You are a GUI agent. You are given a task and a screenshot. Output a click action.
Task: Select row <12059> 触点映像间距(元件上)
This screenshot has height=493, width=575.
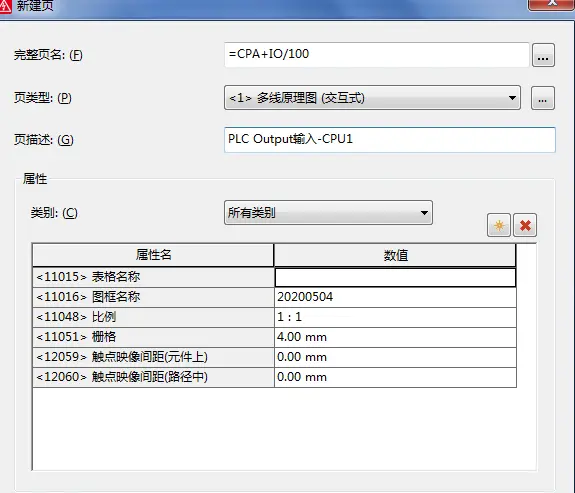153,357
